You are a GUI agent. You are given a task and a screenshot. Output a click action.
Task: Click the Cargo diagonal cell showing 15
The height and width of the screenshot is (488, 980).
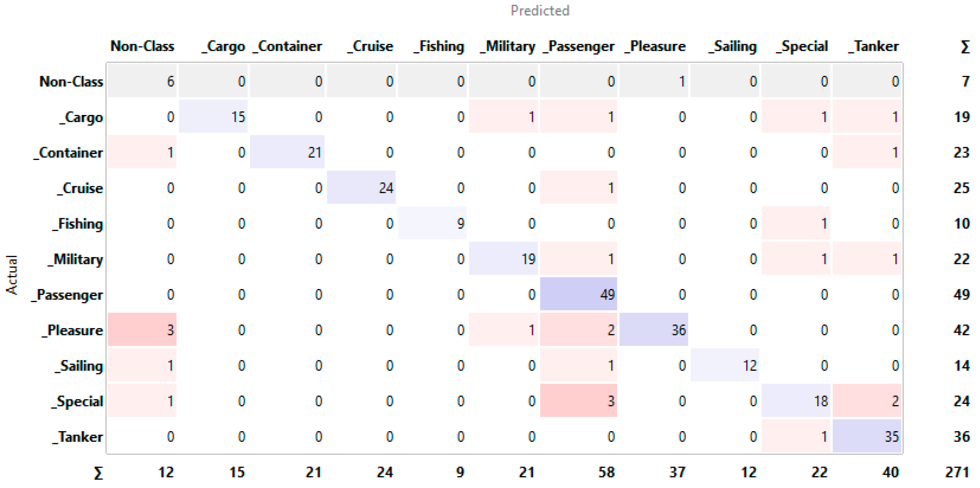point(213,117)
